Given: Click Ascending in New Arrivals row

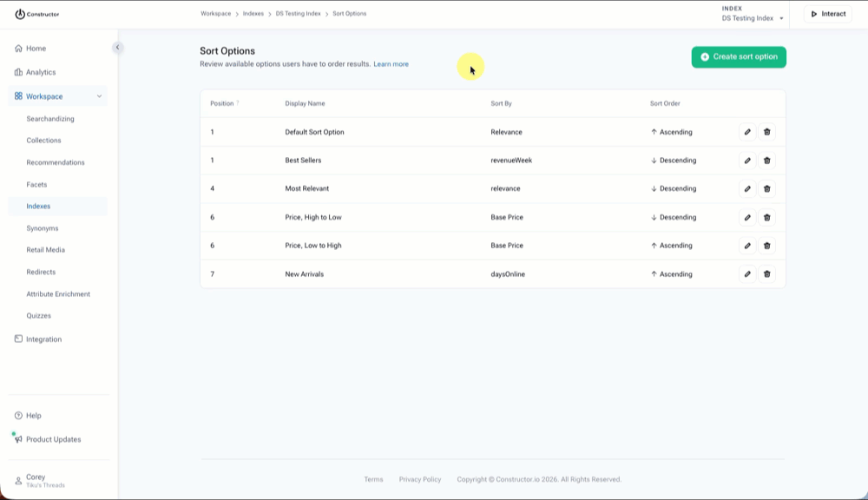Looking at the screenshot, I should tap(672, 274).
